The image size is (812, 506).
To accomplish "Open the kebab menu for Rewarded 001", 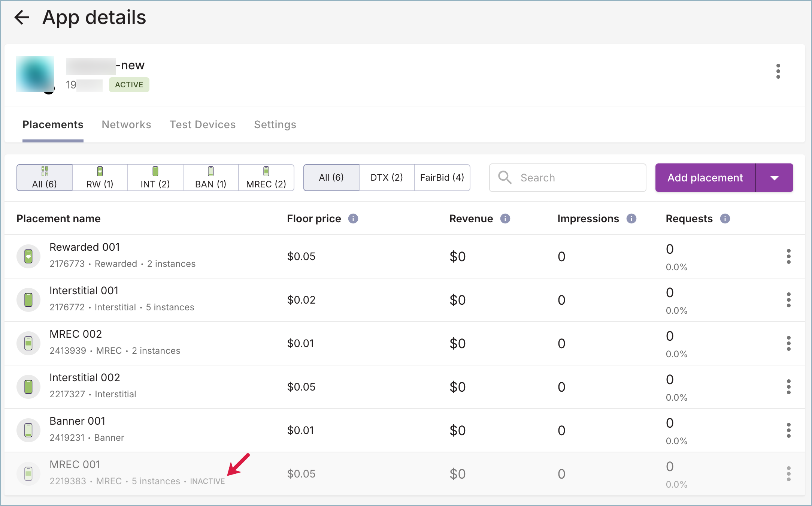I will coord(788,256).
